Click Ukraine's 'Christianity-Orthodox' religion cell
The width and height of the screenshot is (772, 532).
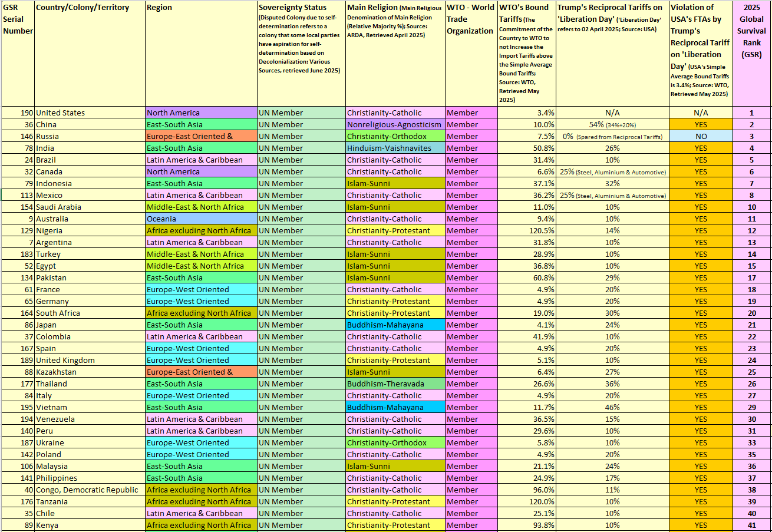point(395,442)
